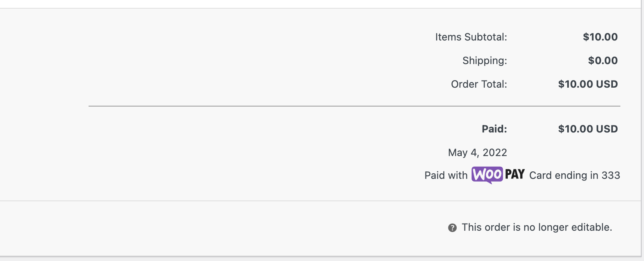
Task: Click the 'Paid with' text
Action: 446,175
